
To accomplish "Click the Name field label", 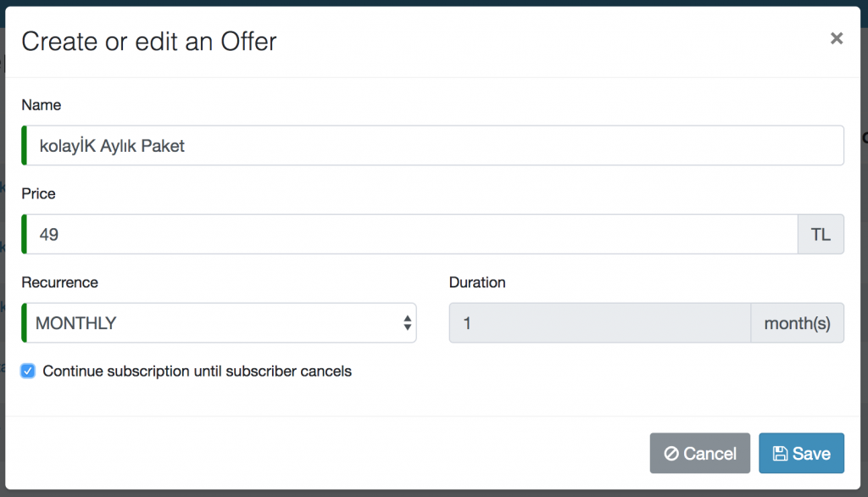I will point(41,104).
